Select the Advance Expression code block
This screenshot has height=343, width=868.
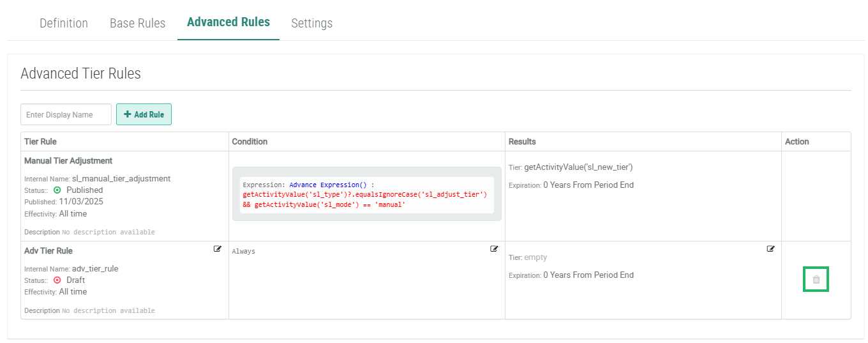[x=366, y=195]
